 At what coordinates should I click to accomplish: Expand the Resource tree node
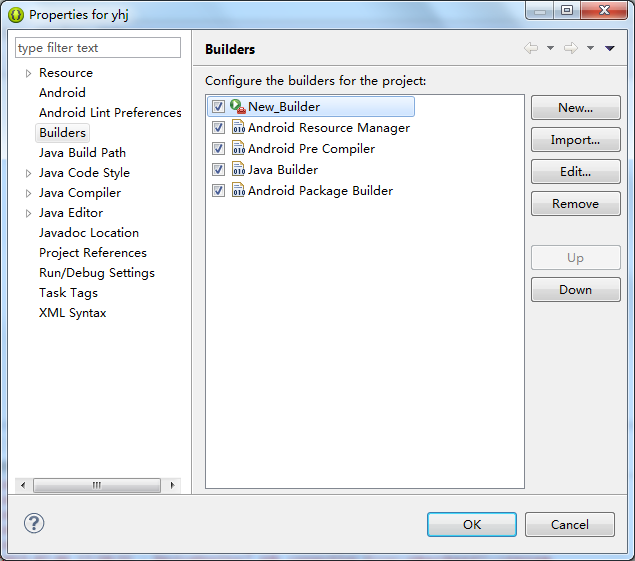click(28, 73)
